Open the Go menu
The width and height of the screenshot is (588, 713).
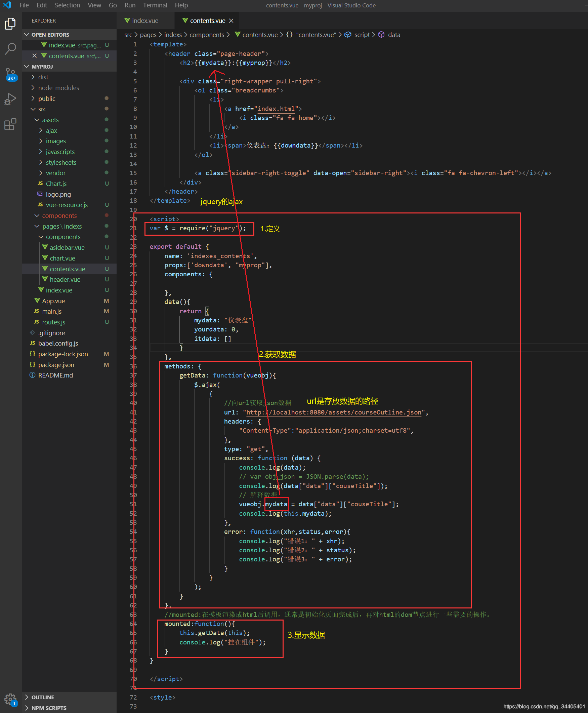pyautogui.click(x=113, y=5)
